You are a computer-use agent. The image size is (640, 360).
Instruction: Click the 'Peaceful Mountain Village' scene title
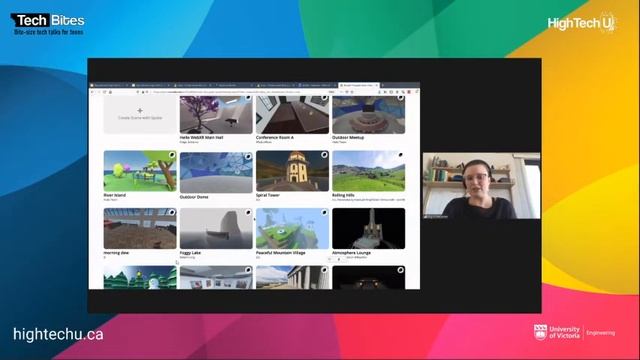(x=281, y=253)
